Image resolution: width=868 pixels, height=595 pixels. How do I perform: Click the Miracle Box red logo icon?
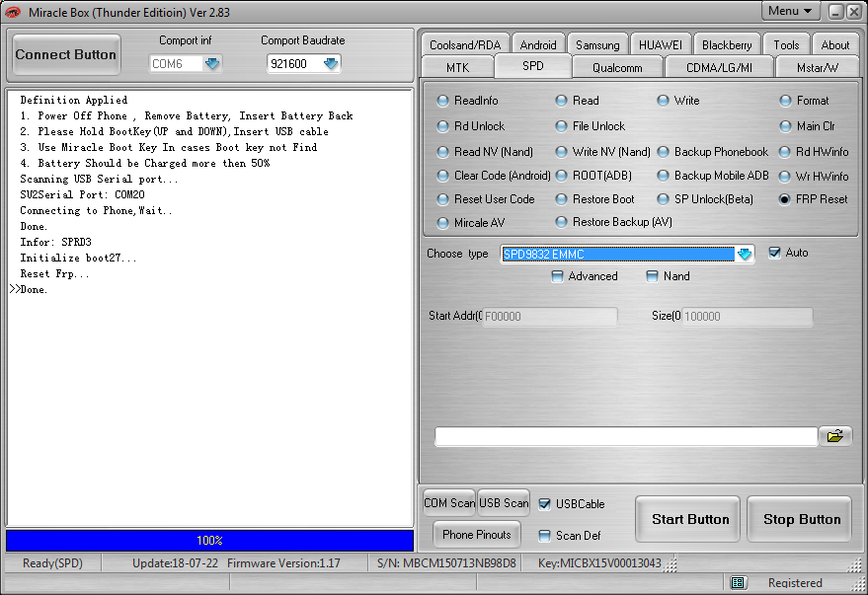point(12,12)
